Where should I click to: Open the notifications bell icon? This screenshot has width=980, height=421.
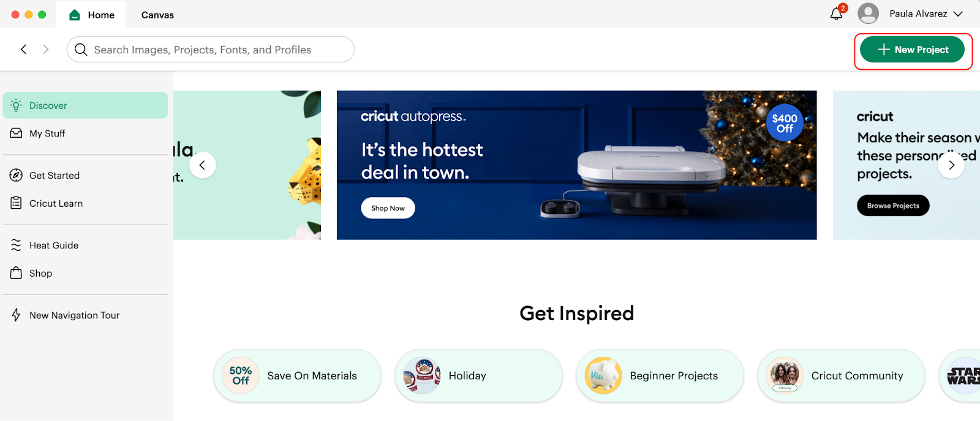pyautogui.click(x=836, y=13)
